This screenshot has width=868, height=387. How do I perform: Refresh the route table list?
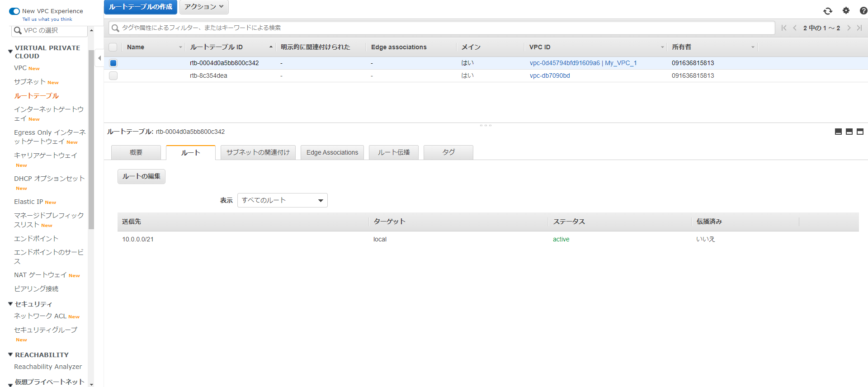pos(828,11)
